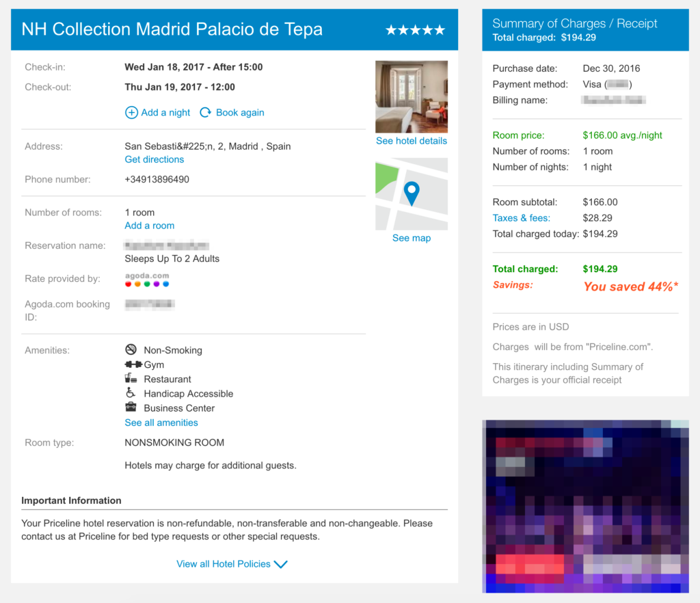Click the green Total charged $194.29 amount
Viewport: 700px width, 603px height.
[600, 269]
